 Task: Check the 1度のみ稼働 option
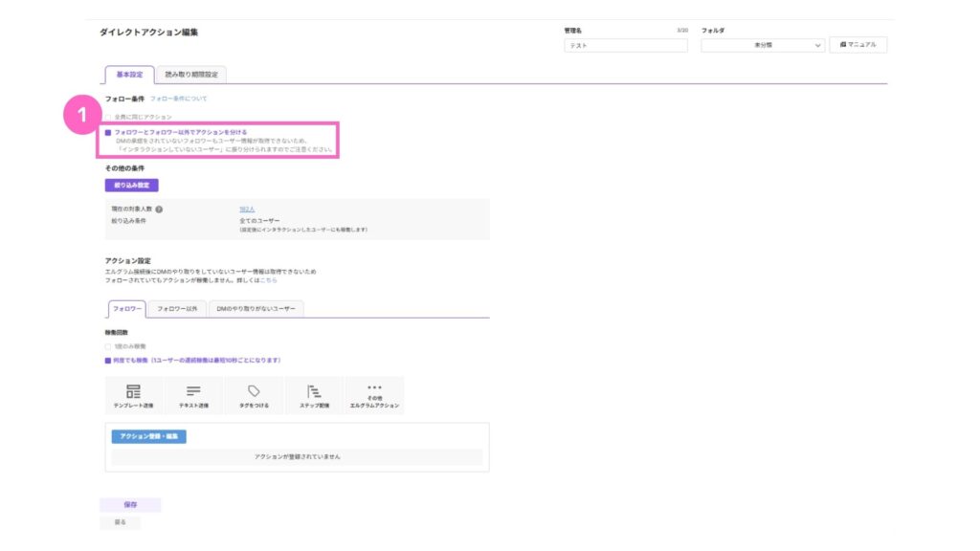click(x=108, y=346)
